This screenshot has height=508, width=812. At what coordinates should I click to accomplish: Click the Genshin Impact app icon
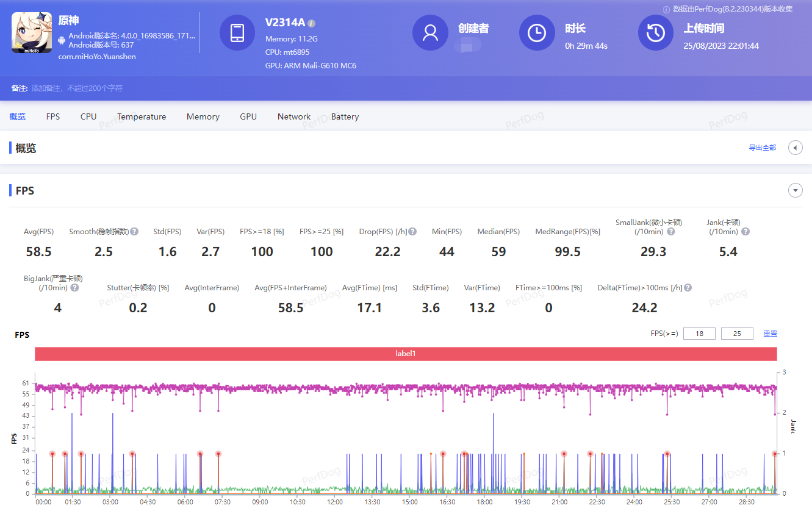click(x=32, y=33)
